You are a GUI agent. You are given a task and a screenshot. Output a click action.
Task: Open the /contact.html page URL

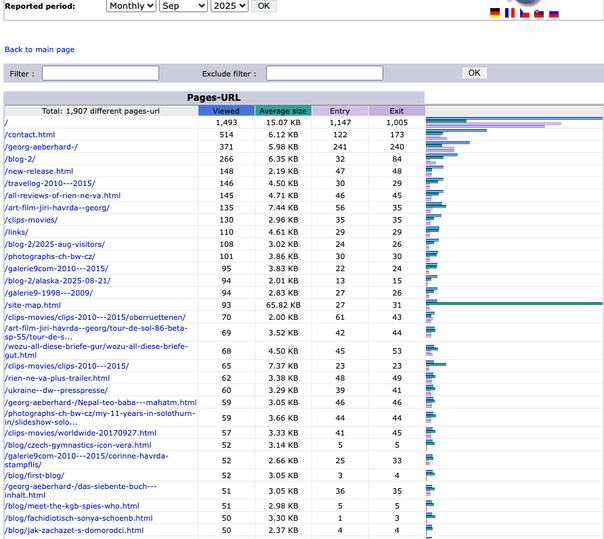pos(30,134)
